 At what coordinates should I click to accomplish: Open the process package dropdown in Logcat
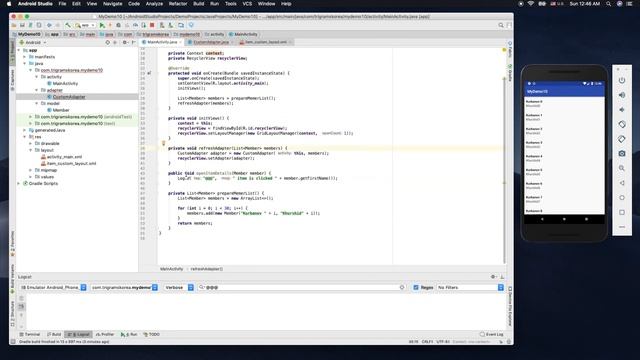[x=124, y=287]
